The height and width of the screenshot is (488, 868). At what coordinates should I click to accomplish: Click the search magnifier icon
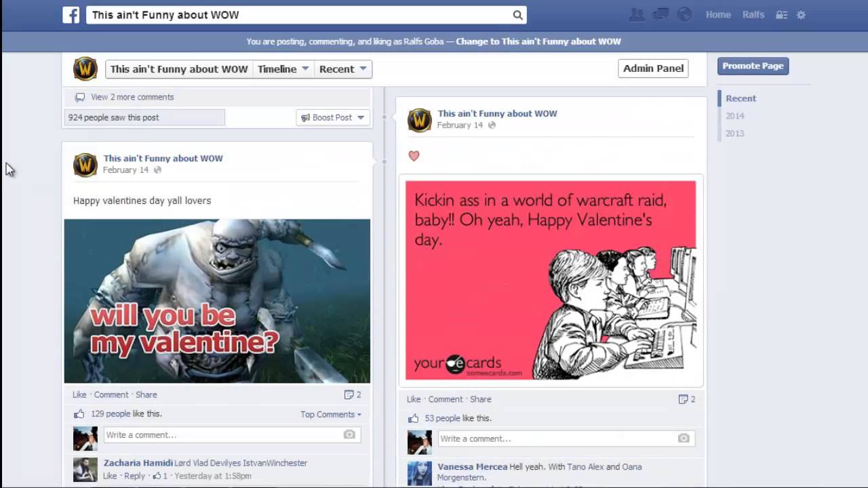[x=517, y=15]
